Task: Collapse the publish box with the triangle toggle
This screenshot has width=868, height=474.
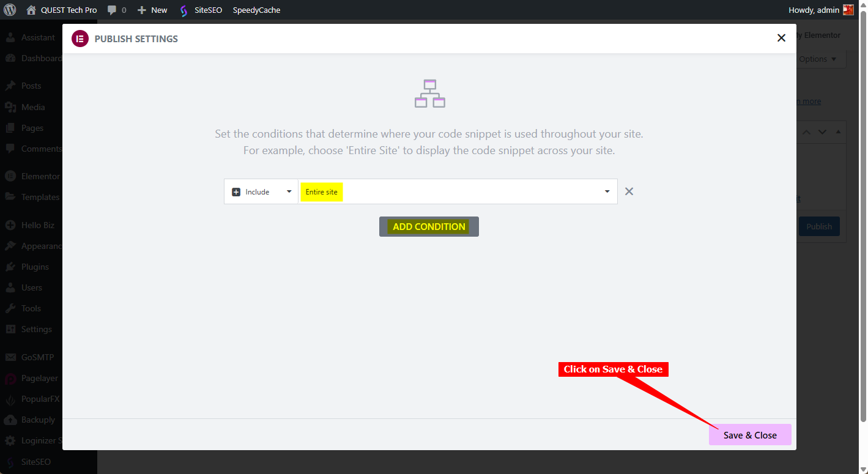Action: (838, 132)
